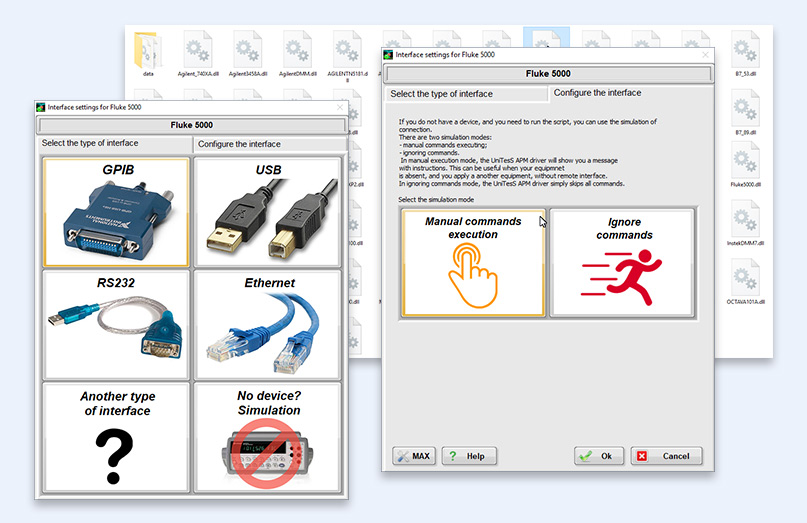This screenshot has height=523, width=807.
Task: Select the AgilentDMM.dll file
Action: [297, 54]
